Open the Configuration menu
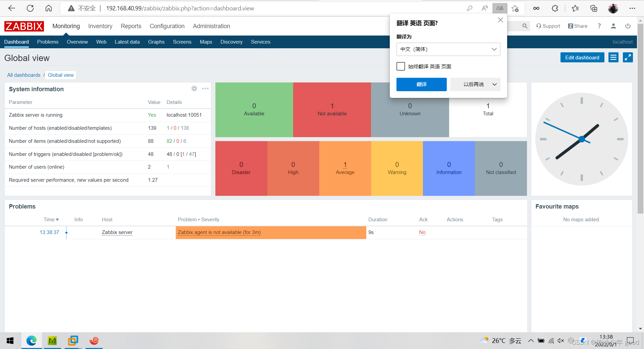The width and height of the screenshot is (644, 349). point(167,26)
